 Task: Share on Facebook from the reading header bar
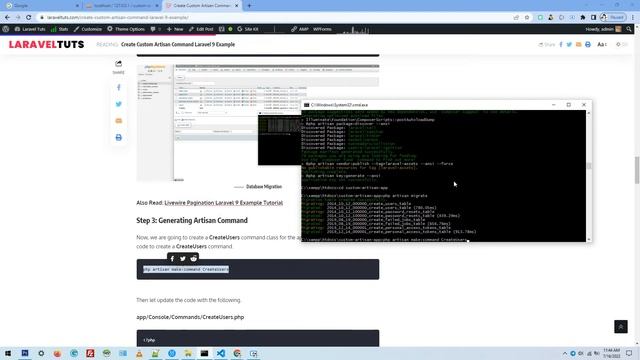(x=561, y=44)
